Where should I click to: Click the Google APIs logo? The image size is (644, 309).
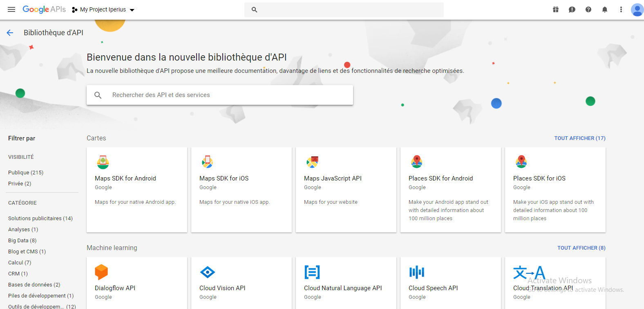click(x=44, y=9)
